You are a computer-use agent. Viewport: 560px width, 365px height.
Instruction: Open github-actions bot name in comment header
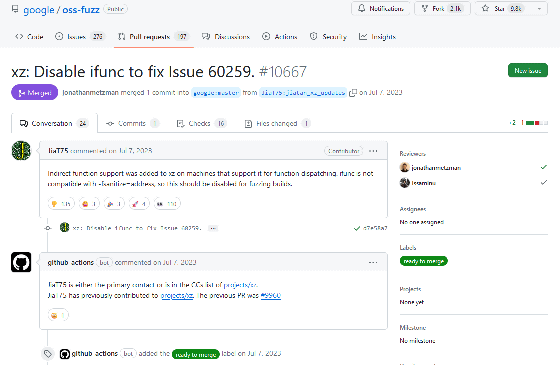70,262
